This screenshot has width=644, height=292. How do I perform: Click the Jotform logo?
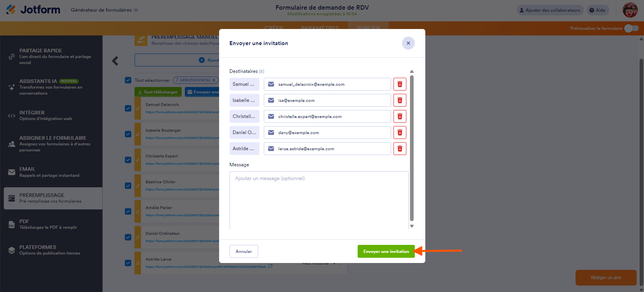pos(33,10)
